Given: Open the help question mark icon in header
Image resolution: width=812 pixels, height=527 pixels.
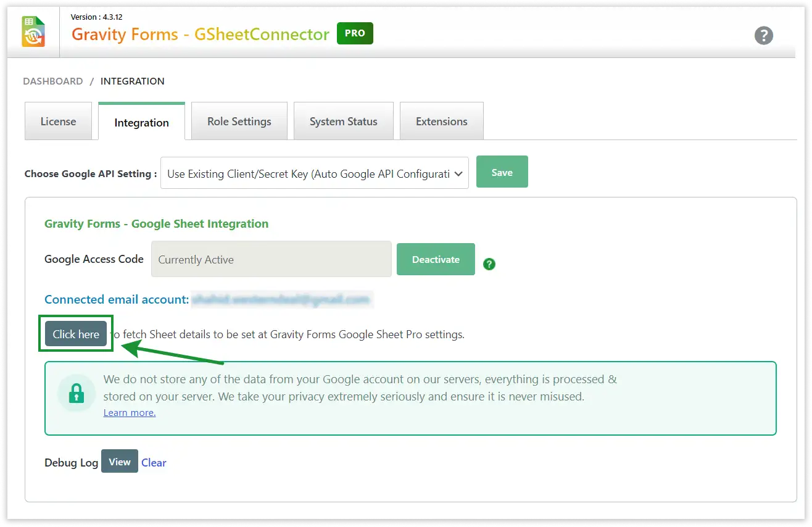Looking at the screenshot, I should click(x=764, y=35).
